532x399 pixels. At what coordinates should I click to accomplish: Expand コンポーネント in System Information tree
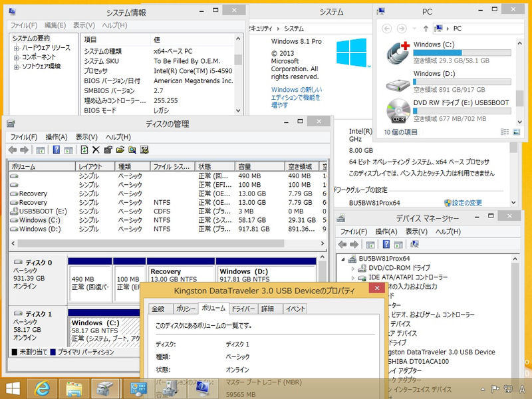[x=16, y=57]
